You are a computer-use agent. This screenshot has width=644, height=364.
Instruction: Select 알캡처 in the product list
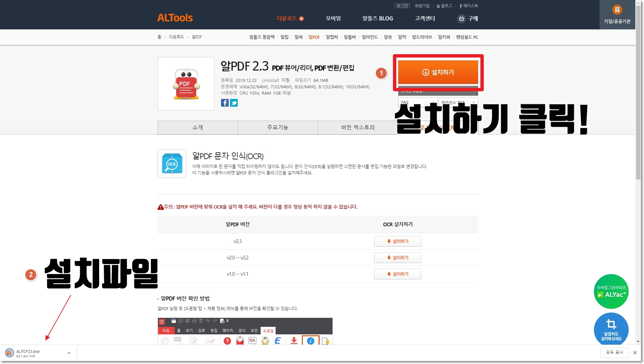[x=332, y=37]
